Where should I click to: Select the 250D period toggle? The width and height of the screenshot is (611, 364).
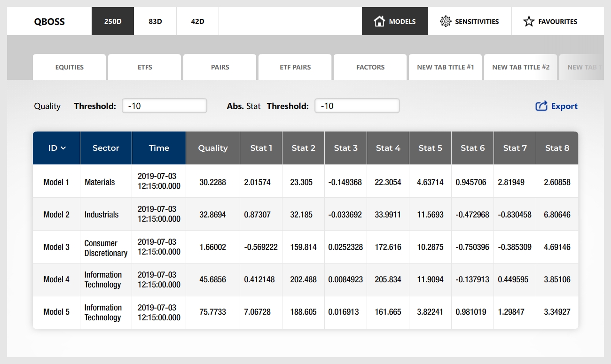[x=113, y=21]
